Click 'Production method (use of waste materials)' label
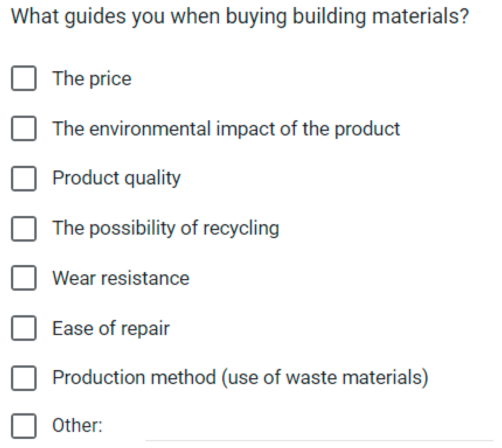 coord(240,378)
